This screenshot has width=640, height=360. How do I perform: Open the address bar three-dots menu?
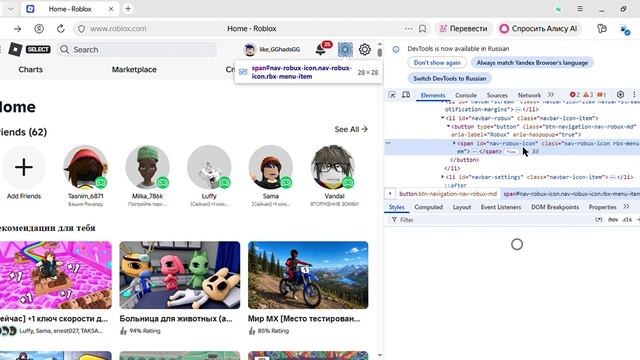[x=408, y=29]
